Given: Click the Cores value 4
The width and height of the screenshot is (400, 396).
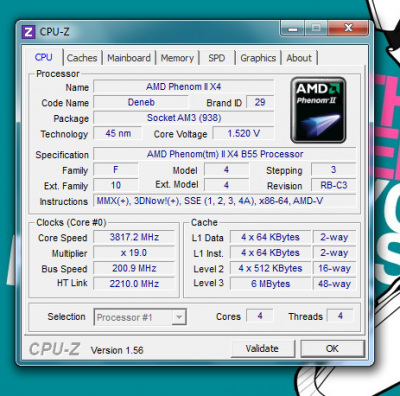Looking at the screenshot, I should click(260, 316).
